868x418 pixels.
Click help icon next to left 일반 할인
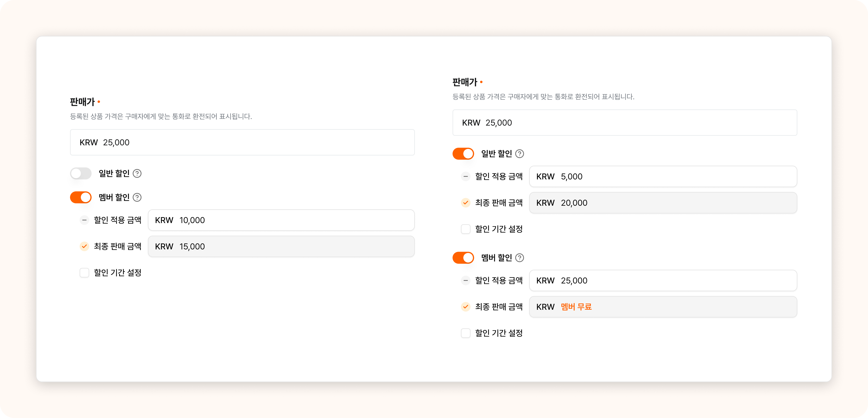coord(137,173)
